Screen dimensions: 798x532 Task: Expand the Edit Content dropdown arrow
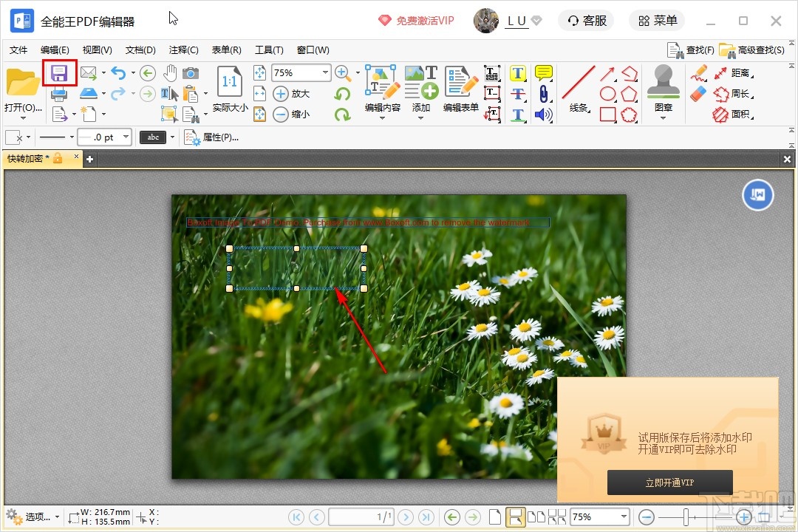pyautogui.click(x=382, y=117)
